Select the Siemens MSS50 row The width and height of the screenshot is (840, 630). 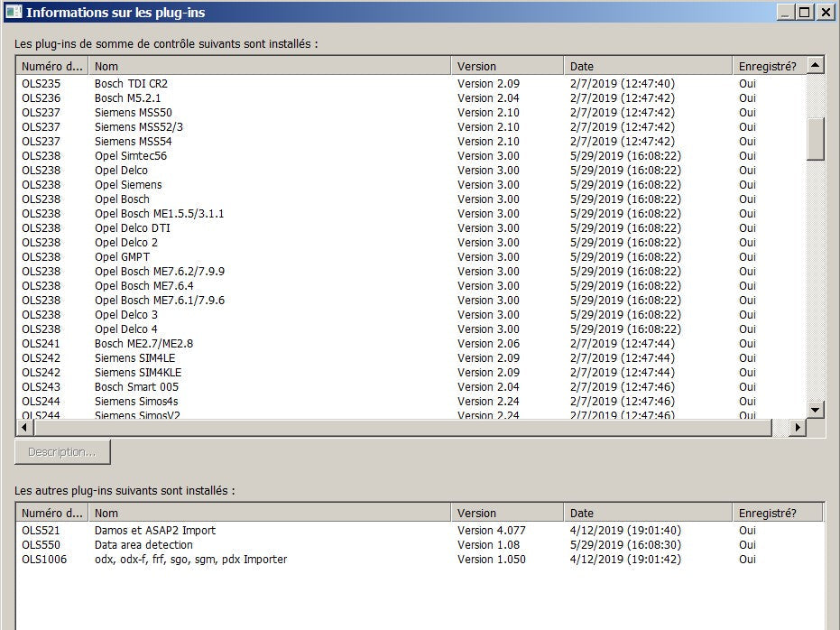[411, 113]
